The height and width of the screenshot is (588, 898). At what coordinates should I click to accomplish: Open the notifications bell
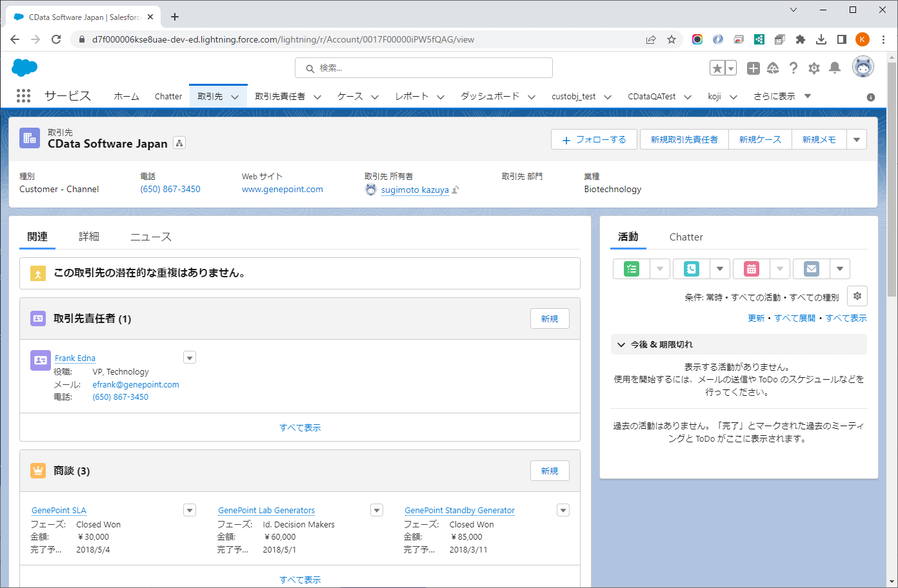click(x=835, y=68)
